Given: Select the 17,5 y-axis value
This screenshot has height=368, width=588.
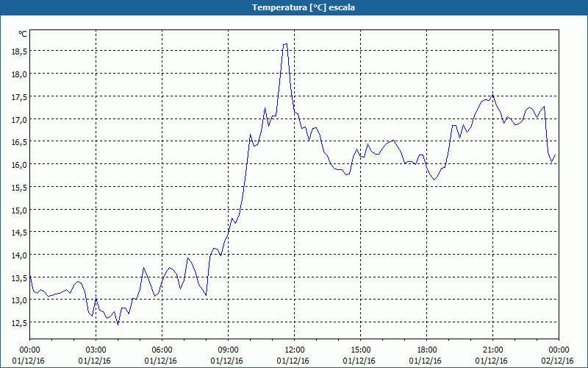Looking at the screenshot, I should coord(19,97).
